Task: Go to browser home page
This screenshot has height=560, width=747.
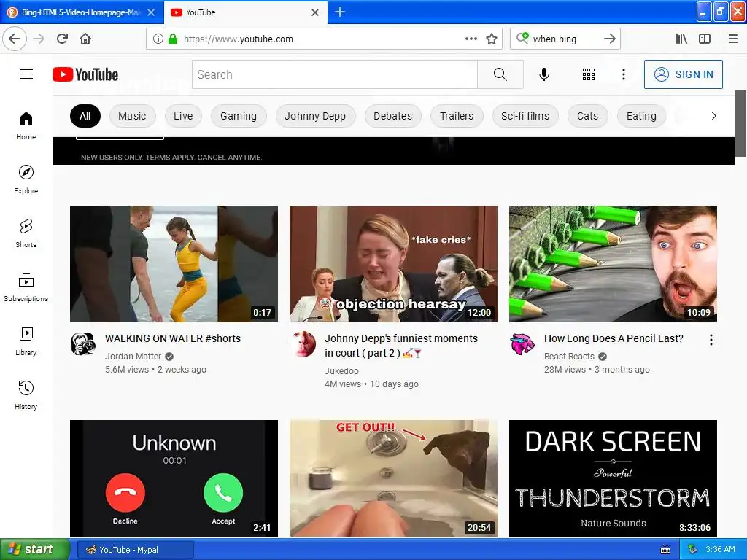Action: (85, 39)
